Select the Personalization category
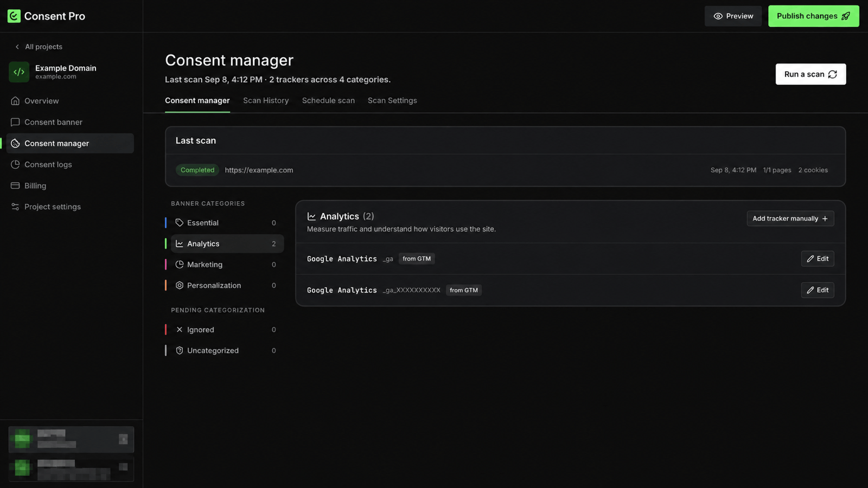 tap(227, 285)
